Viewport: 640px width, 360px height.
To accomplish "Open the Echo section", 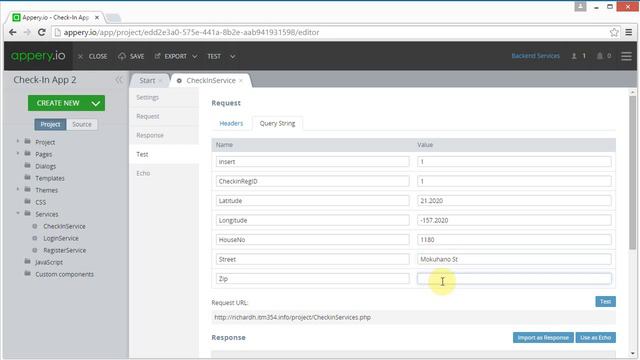I will click(164, 173).
